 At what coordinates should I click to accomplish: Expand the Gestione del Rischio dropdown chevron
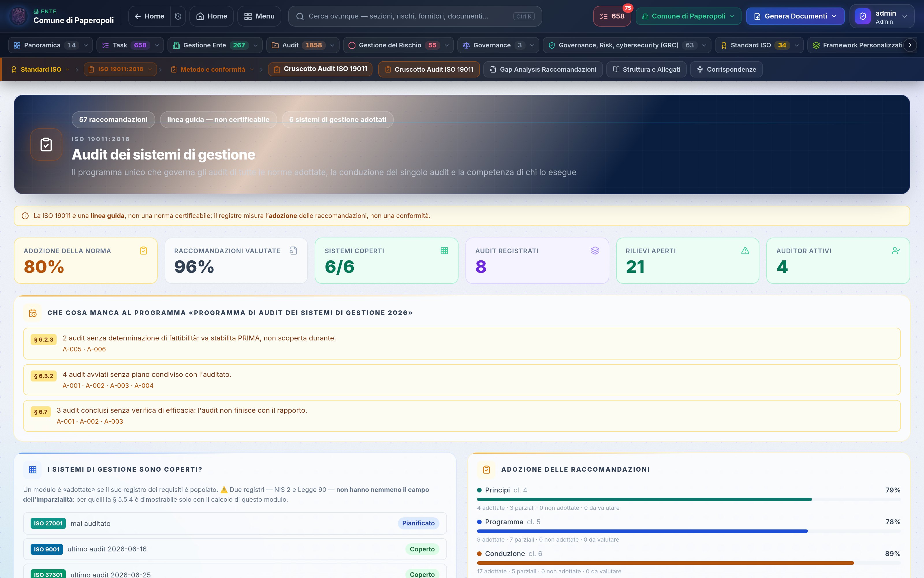(x=446, y=45)
